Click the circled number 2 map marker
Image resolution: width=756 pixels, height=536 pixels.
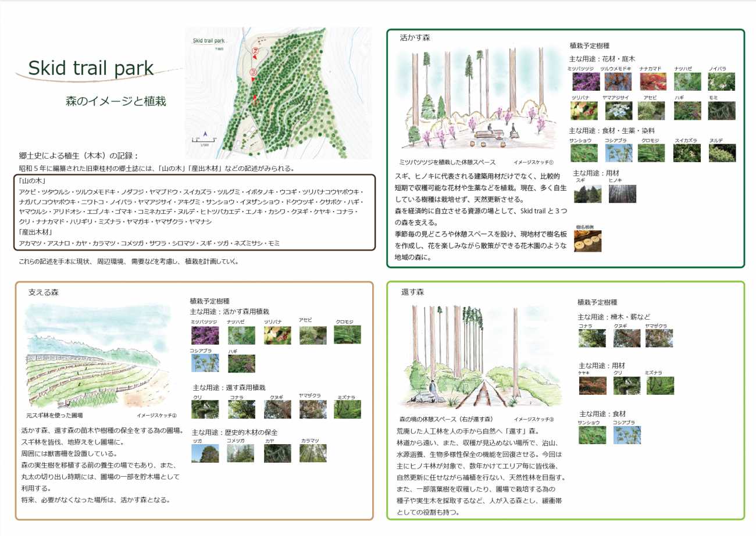tap(255, 51)
